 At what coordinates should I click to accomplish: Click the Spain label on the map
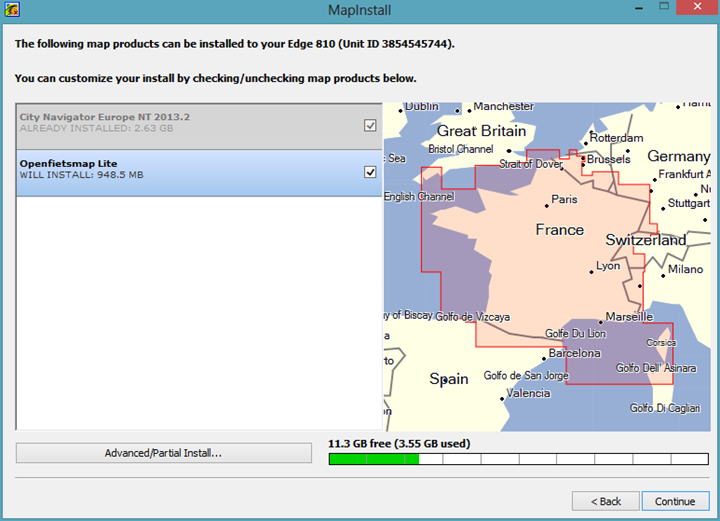point(449,379)
